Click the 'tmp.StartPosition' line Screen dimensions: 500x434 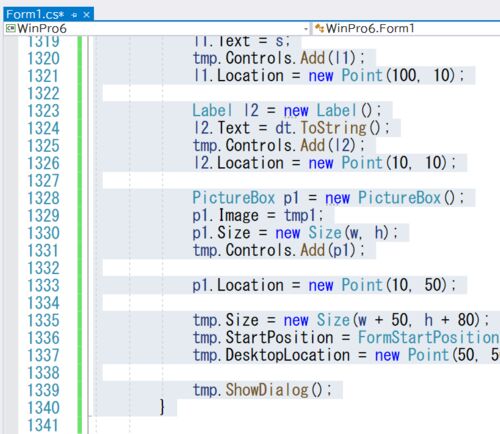point(346,337)
